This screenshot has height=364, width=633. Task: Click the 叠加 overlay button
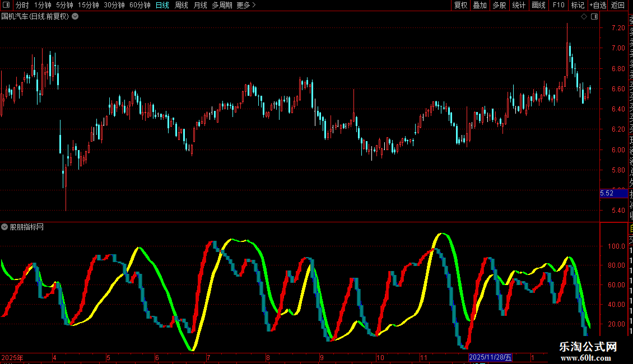[x=480, y=5]
